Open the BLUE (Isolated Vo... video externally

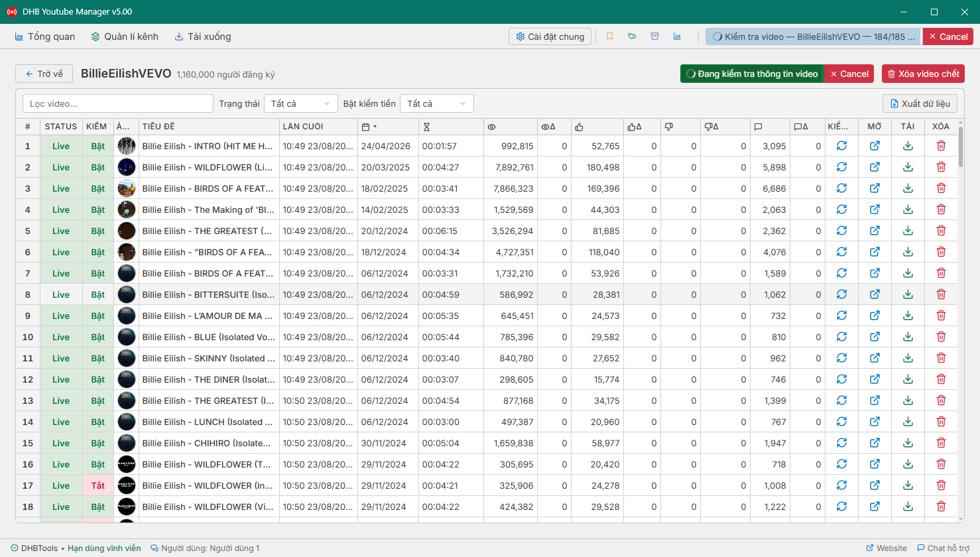coord(875,337)
